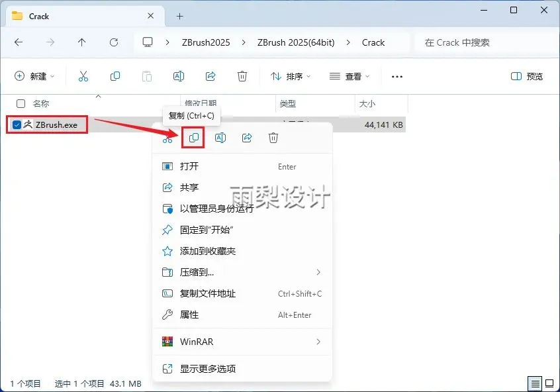Click the Crack breadcrumb
This screenshot has height=392, width=560.
pyautogui.click(x=373, y=42)
